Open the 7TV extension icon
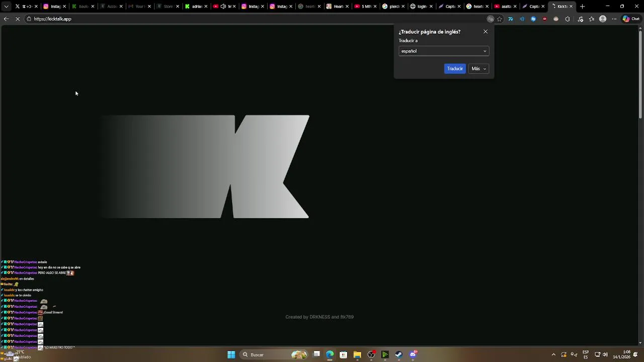The height and width of the screenshot is (362, 644). 511,19
